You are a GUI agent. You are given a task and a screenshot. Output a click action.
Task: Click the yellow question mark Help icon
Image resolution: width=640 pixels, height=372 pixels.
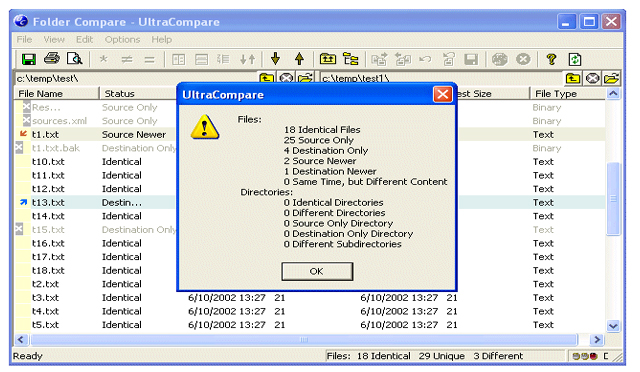tap(551, 60)
